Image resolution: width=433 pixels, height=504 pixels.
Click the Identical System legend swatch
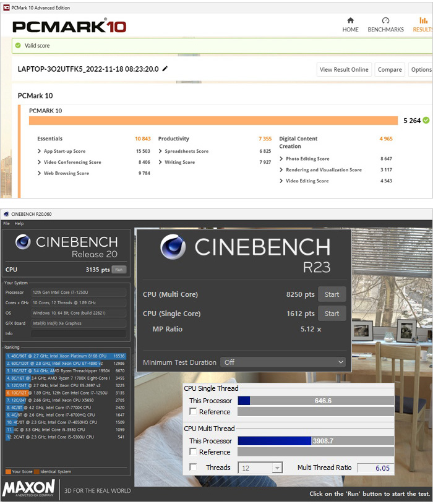(x=36, y=472)
